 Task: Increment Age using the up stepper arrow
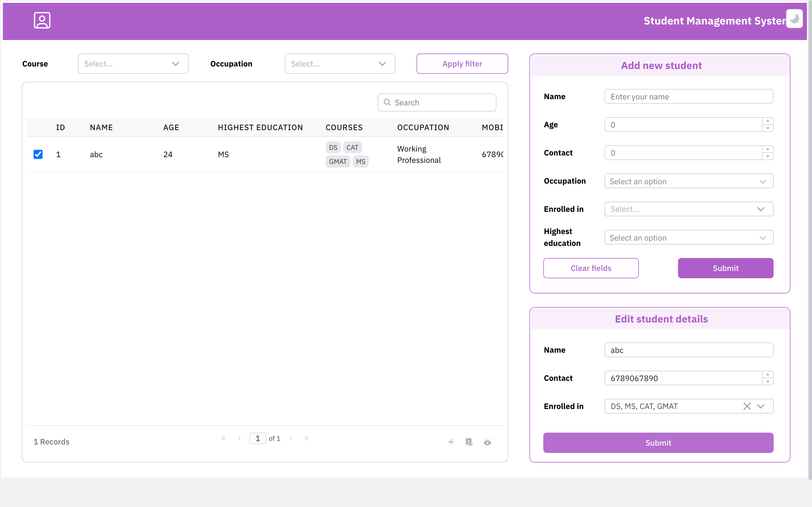click(767, 121)
